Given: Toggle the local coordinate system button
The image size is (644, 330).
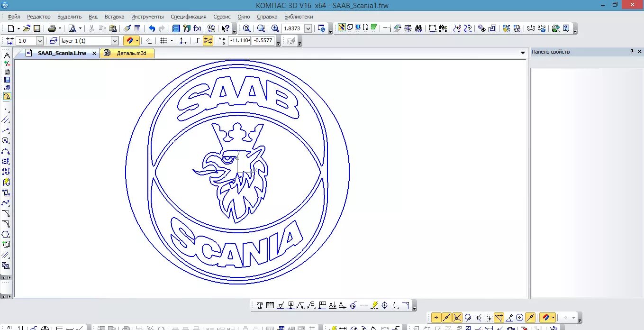Looking at the screenshot, I should pyautogui.click(x=182, y=41).
